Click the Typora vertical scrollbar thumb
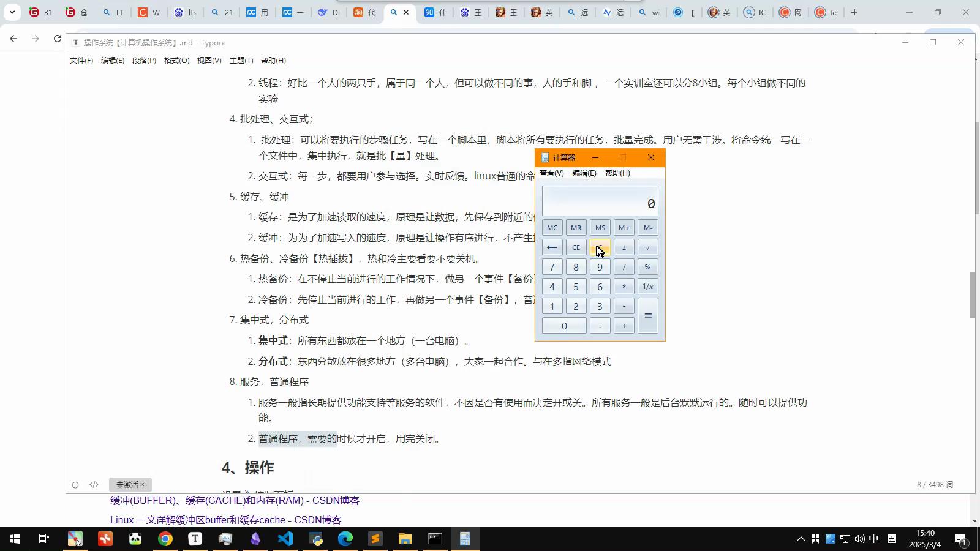This screenshot has height=551, width=980. tap(972, 294)
